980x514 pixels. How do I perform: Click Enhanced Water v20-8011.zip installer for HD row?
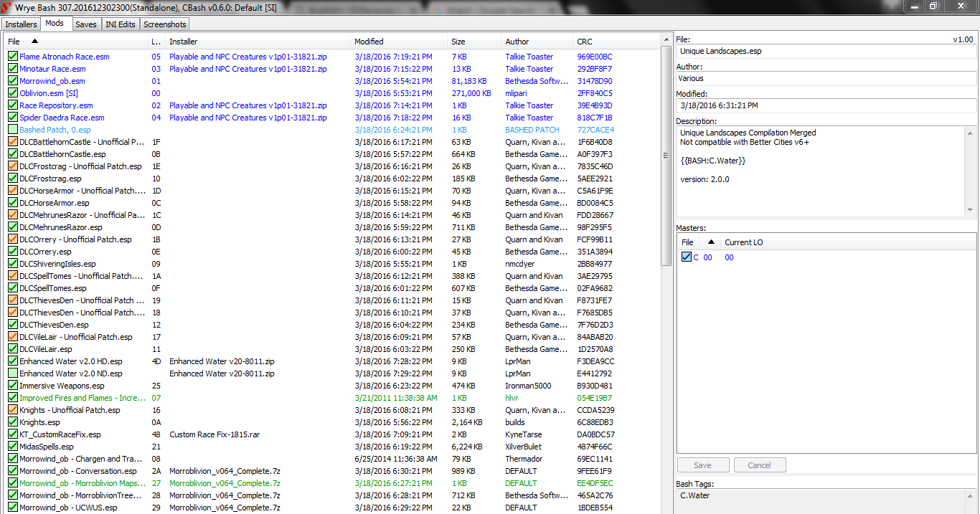(222, 361)
